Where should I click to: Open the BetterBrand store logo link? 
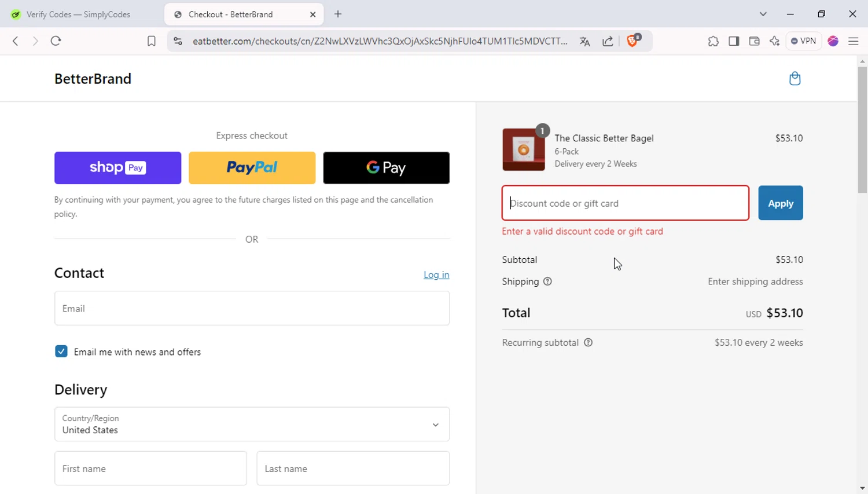[93, 79]
